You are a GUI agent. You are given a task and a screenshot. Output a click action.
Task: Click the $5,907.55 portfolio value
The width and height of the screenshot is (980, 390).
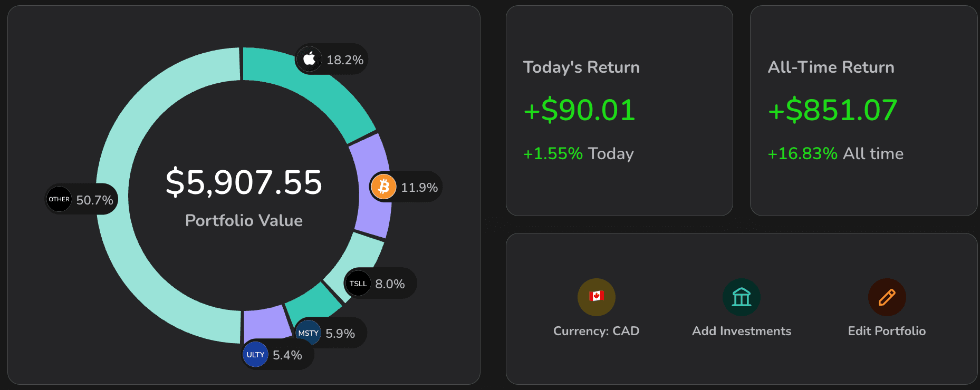[x=244, y=182]
